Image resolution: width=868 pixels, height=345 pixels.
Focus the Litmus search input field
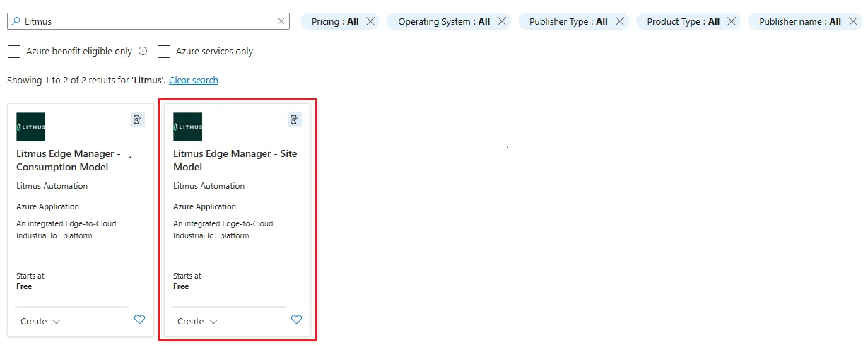(x=149, y=21)
